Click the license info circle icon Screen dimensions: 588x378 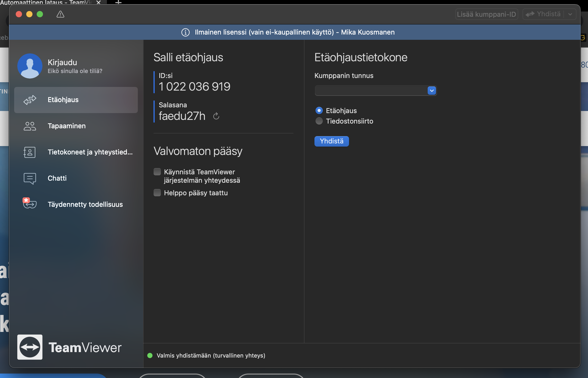[186, 32]
